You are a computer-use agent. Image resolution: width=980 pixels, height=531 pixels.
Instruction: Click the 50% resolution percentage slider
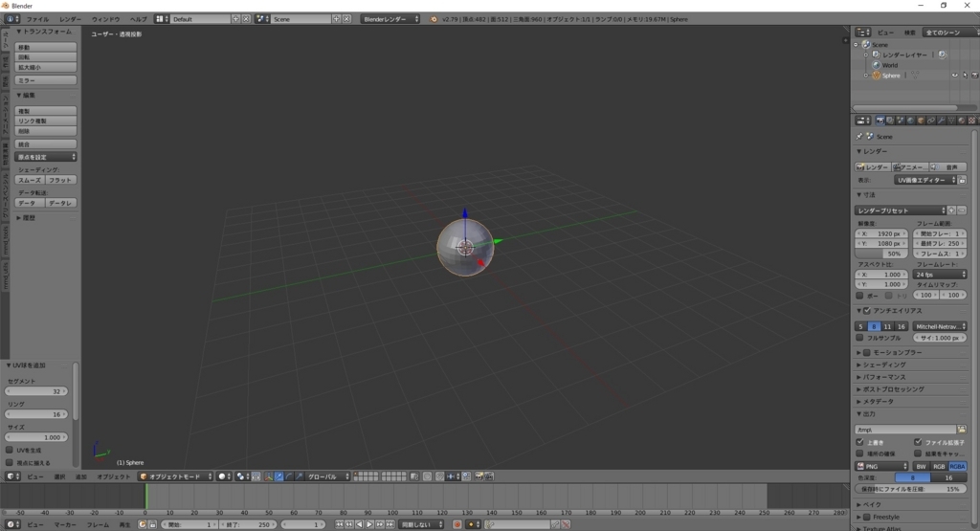click(x=881, y=254)
